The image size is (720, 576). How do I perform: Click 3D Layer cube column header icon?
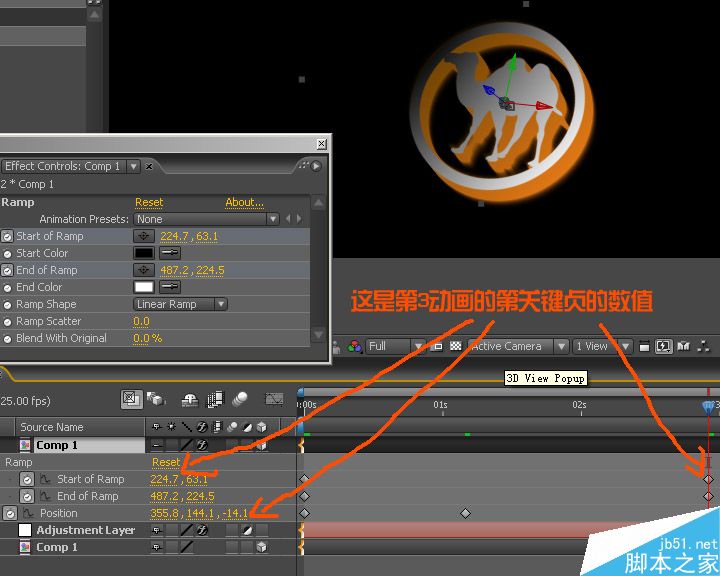point(262,427)
